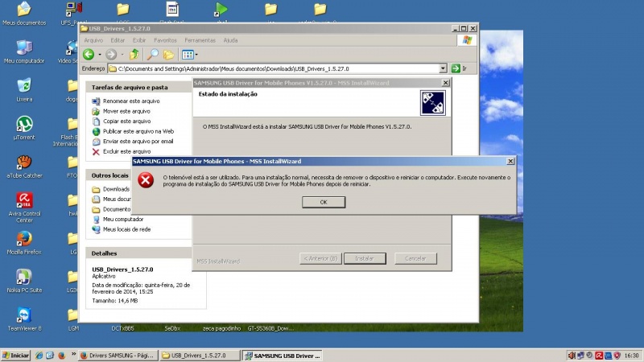Viewport: 644px width, 362px height.
Task: Click Publicar este arquivo na Web
Action: pyautogui.click(x=138, y=131)
